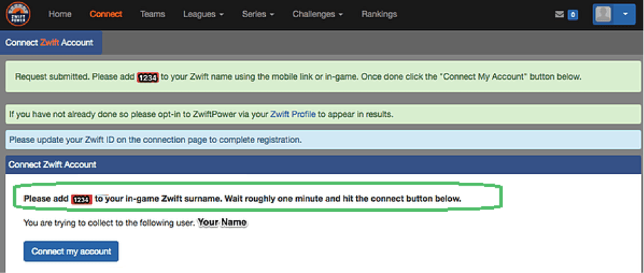Viewport: 644px width, 273px height.
Task: View the Rankings page
Action: [x=379, y=14]
